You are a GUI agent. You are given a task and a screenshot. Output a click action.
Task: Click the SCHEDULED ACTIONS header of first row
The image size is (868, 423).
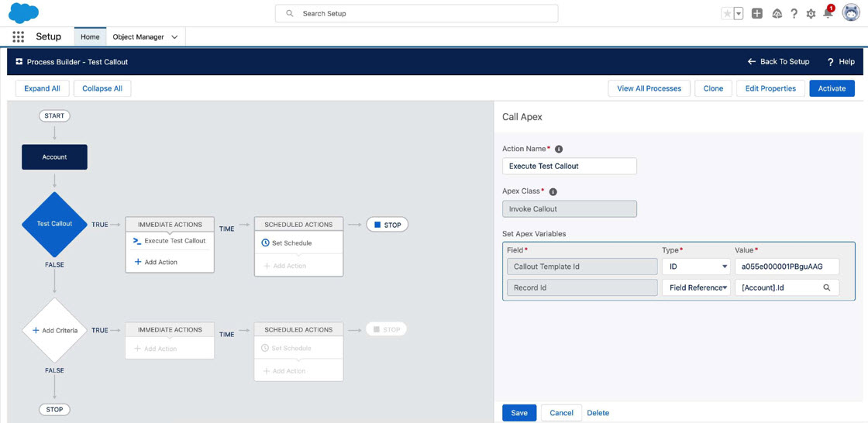click(298, 224)
